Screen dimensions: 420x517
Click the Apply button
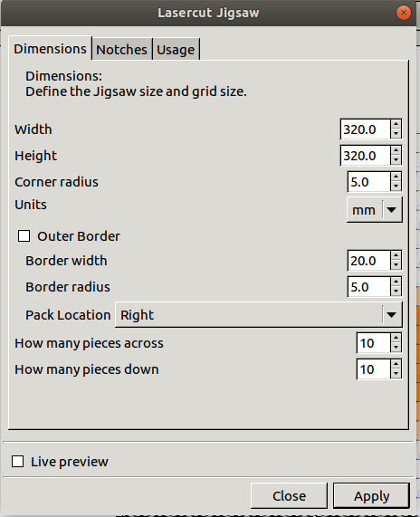click(371, 496)
